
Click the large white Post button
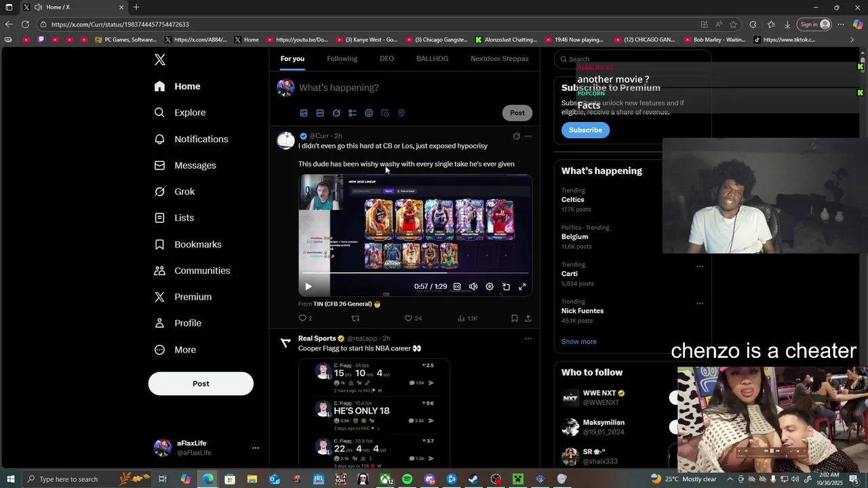click(x=201, y=384)
